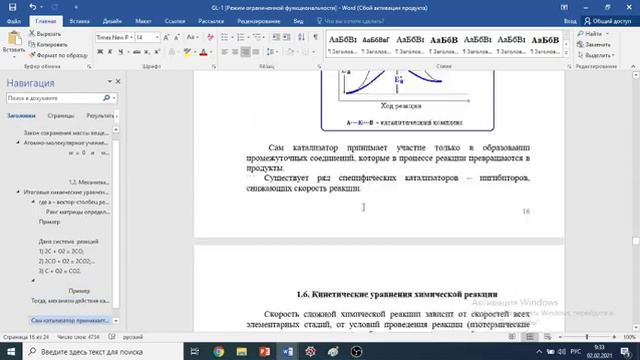Open PowerPoint from the taskbar
The height and width of the screenshot is (360, 640).
pos(264,351)
